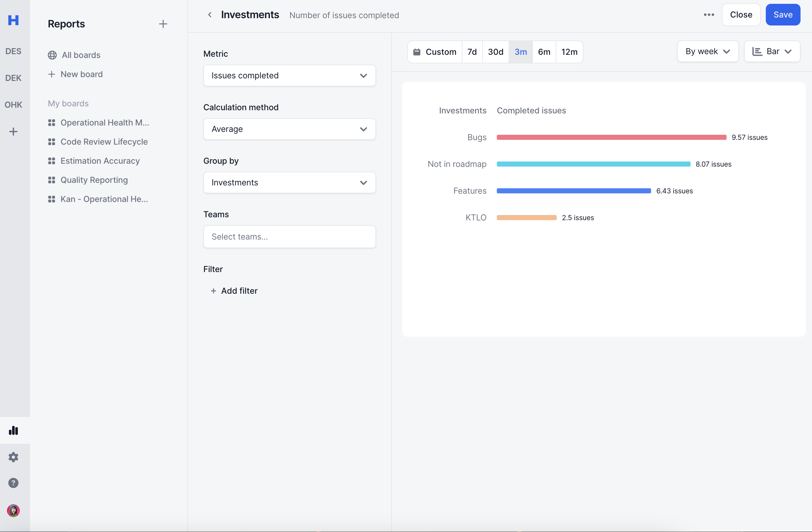Expand the Issues completed metric dropdown

pos(289,75)
